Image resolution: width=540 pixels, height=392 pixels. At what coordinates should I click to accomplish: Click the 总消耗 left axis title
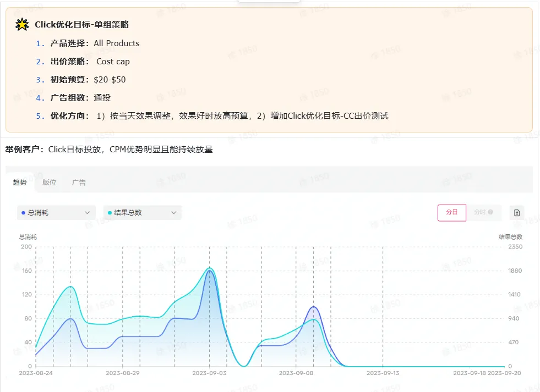click(x=28, y=237)
